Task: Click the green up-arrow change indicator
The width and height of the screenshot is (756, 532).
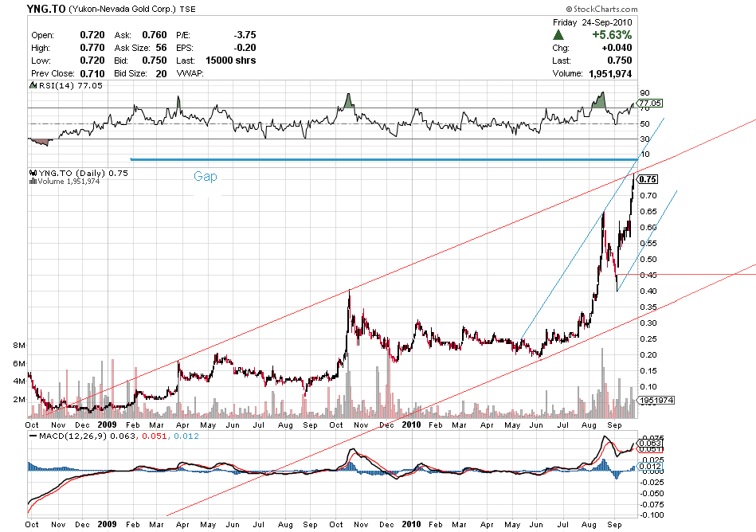Action: pyautogui.click(x=558, y=35)
